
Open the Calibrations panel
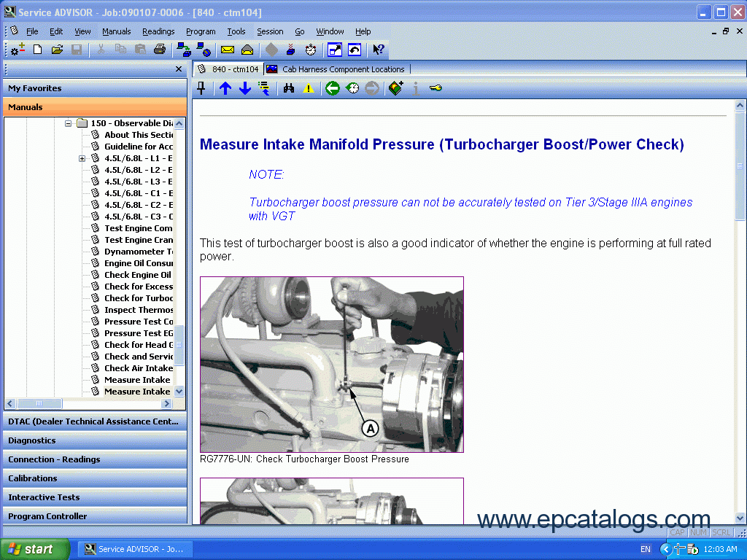[x=95, y=478]
